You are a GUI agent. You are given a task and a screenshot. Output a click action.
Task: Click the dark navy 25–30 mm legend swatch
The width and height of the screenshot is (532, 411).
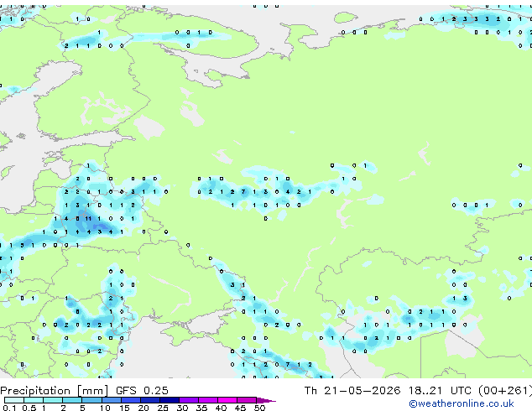170,400
